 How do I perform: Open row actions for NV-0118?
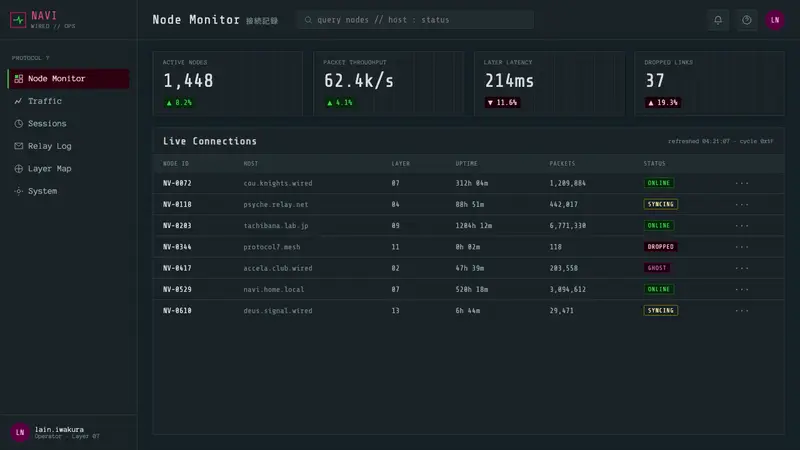tap(742, 205)
